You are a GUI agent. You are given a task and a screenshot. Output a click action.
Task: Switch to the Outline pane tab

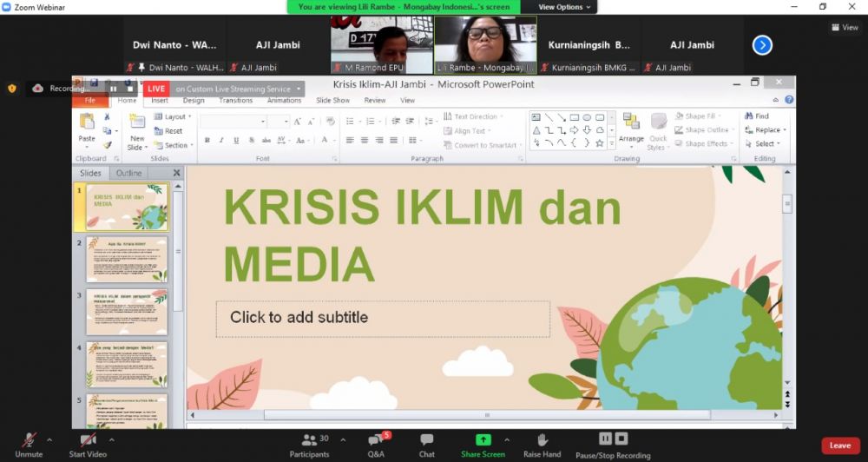[x=129, y=173]
